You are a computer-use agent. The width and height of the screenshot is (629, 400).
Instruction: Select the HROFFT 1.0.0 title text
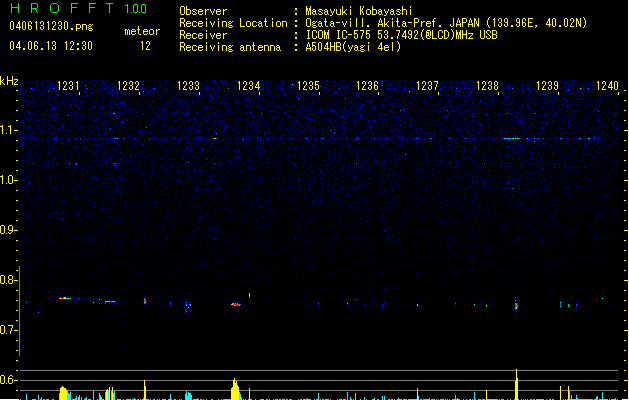click(79, 8)
